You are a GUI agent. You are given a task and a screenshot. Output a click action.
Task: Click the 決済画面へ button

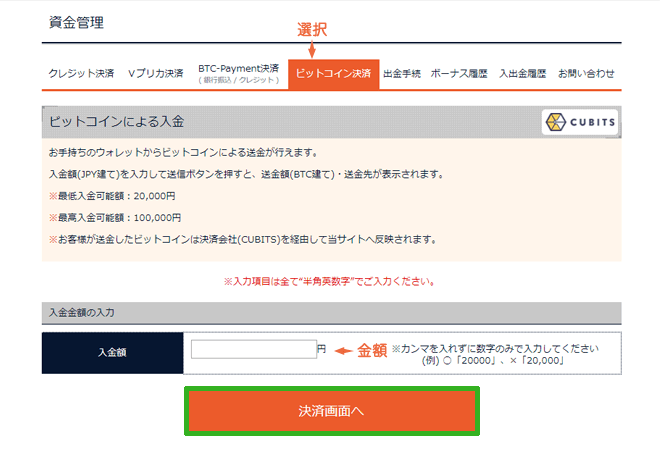click(x=332, y=411)
